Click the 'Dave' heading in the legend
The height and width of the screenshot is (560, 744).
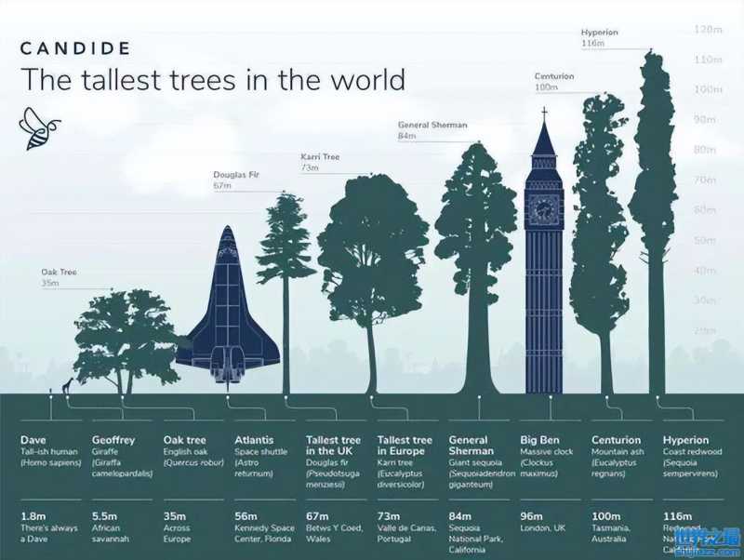pos(33,440)
